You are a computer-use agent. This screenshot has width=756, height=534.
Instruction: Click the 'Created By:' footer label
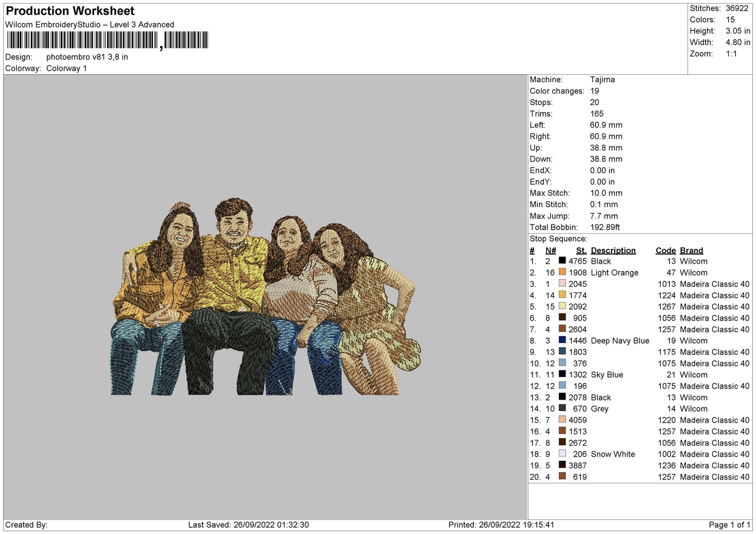[x=26, y=525]
